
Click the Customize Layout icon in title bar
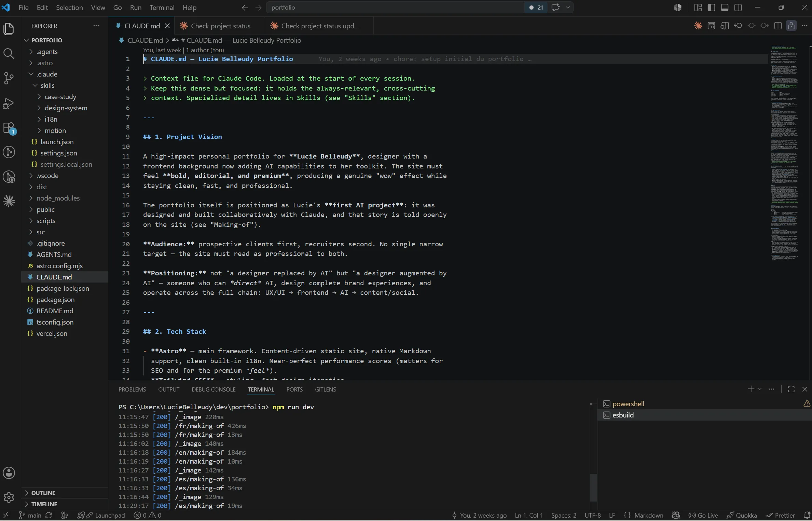[698, 8]
